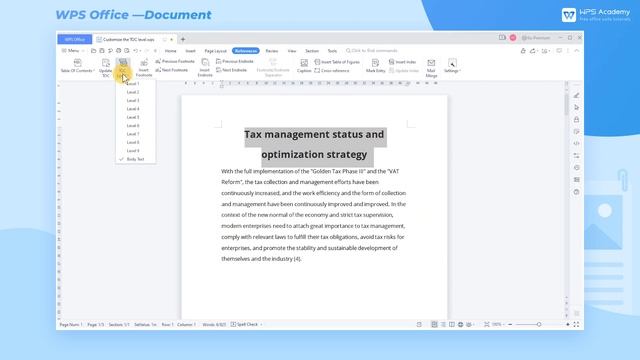The image size is (640, 360).
Task: Click the Words count in status bar
Action: click(214, 324)
